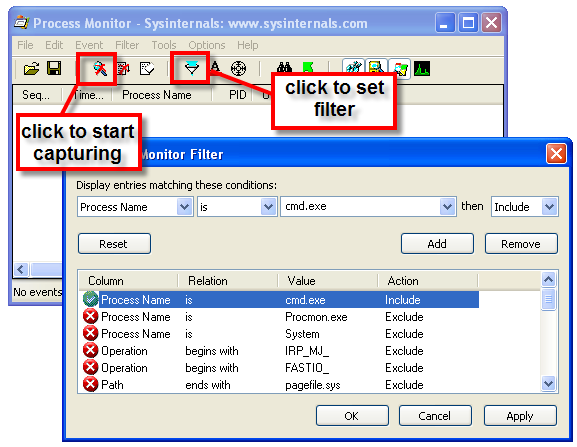Viewport: 577px width, 447px height.
Task: Expand the Include action dropdown
Action: pyautogui.click(x=549, y=206)
